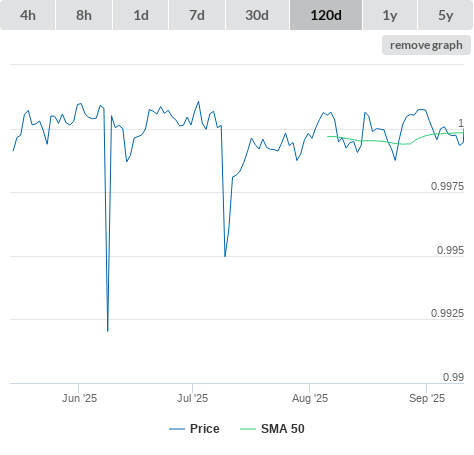Click the Jul '25 axis label
Screen dimensions: 474x455
192,398
